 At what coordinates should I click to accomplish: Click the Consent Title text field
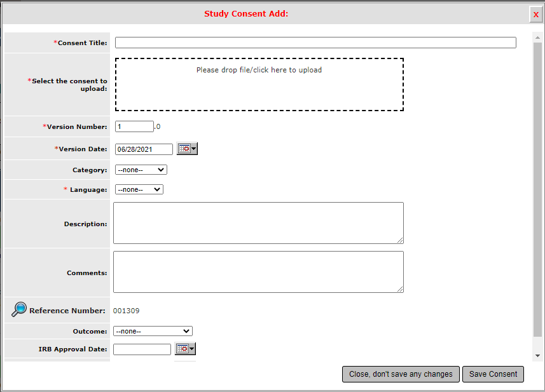(315, 43)
